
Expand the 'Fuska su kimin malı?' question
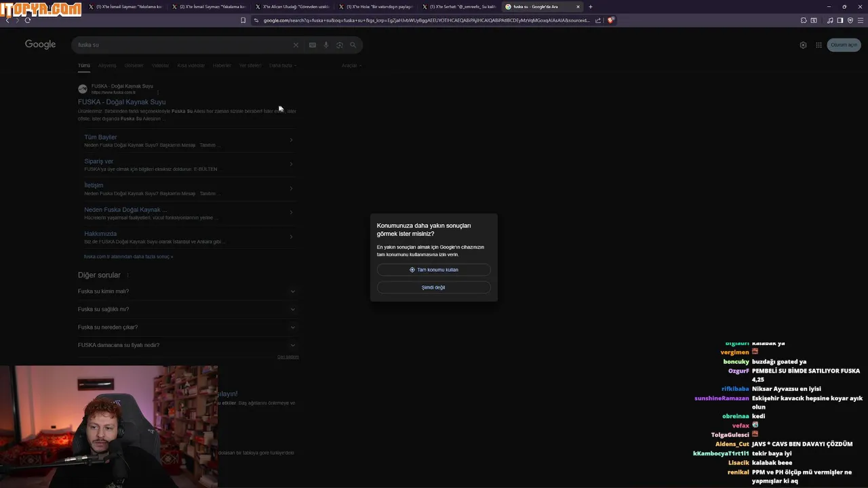pos(187,291)
